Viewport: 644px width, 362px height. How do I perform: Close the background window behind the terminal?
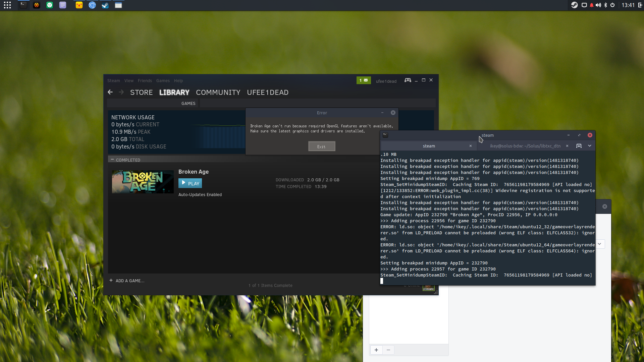[605, 206]
